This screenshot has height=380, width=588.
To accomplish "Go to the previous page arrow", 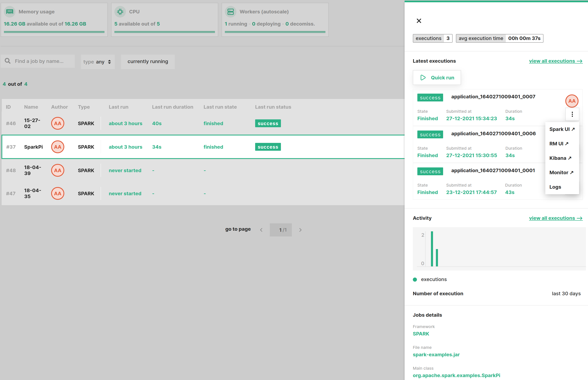I will 261,230.
